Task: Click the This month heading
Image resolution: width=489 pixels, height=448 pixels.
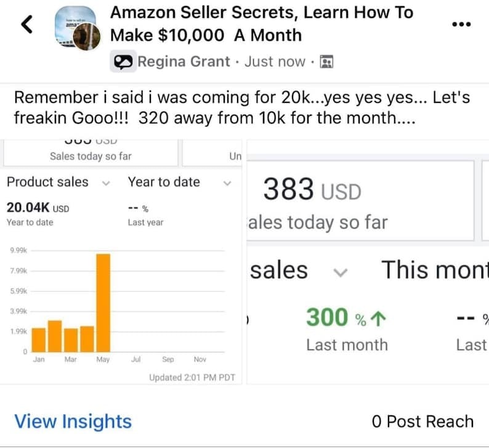Action: [434, 270]
